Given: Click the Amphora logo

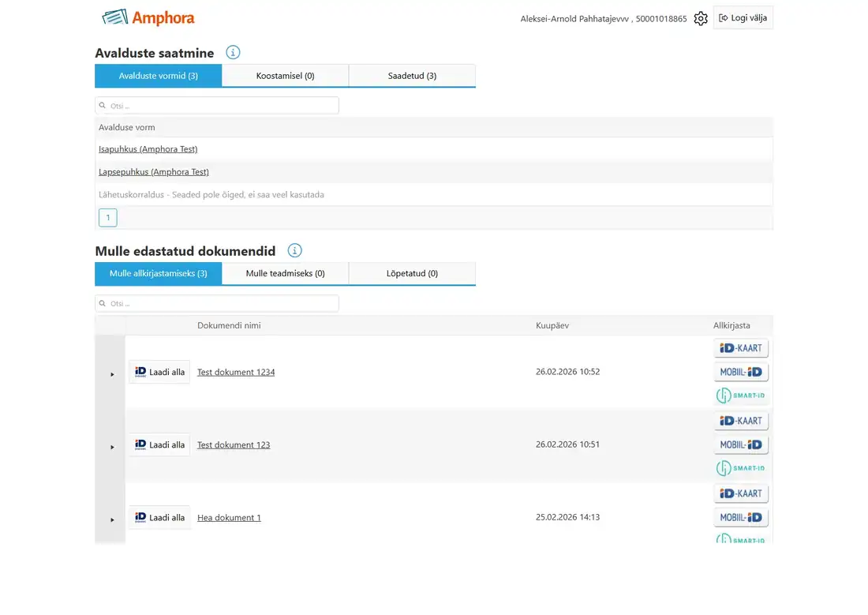Looking at the screenshot, I should [148, 17].
